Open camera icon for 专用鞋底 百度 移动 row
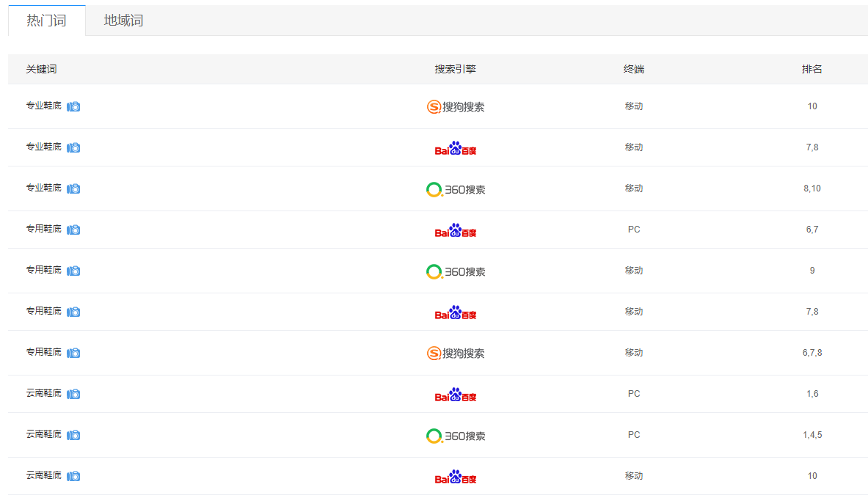 click(x=73, y=312)
